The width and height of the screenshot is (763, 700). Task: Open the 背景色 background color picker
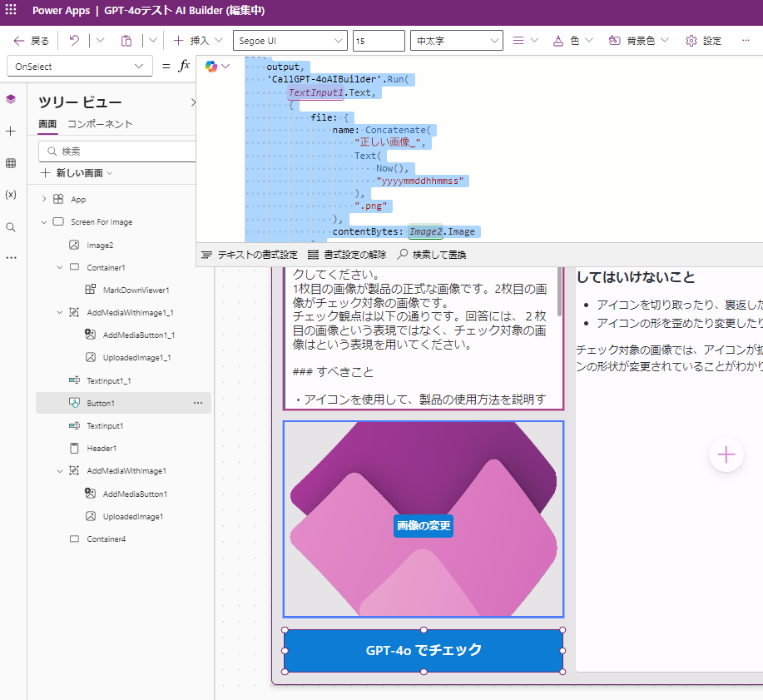tap(639, 41)
